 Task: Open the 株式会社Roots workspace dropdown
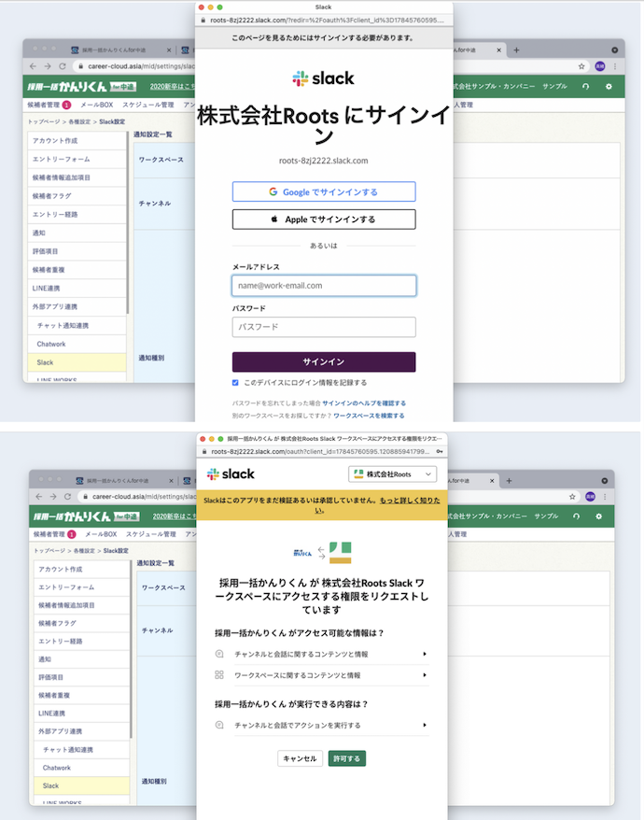(x=392, y=474)
